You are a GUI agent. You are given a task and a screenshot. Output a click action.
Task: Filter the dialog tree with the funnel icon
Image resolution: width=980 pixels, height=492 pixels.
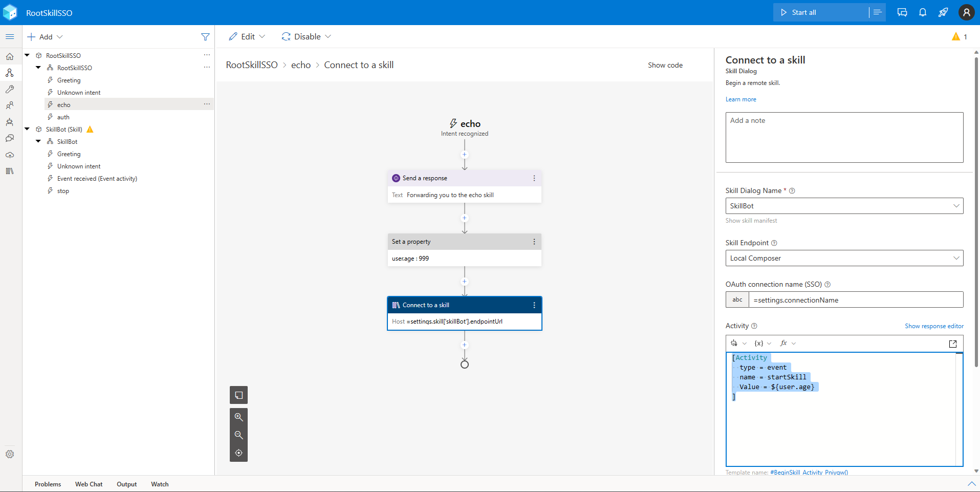[x=205, y=36]
